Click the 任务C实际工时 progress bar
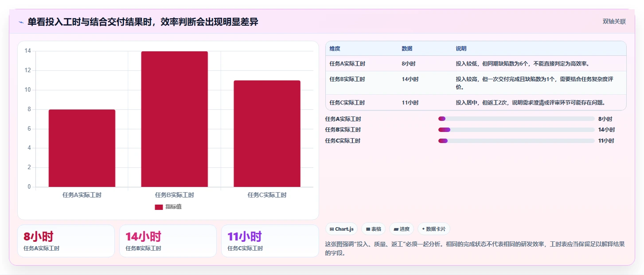The height and width of the screenshot is (275, 644). click(516, 141)
